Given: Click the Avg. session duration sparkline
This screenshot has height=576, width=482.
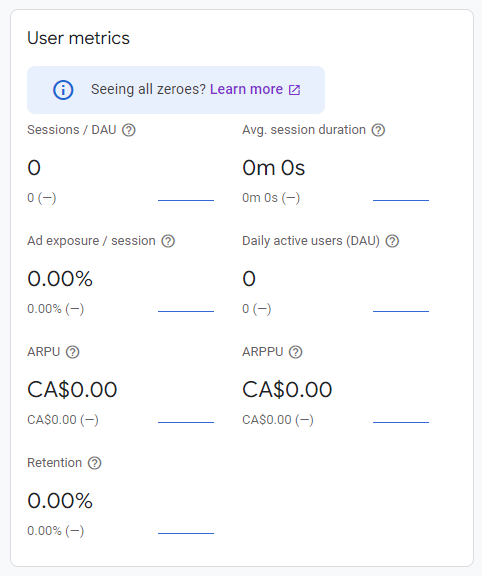Looking at the screenshot, I should click(401, 200).
